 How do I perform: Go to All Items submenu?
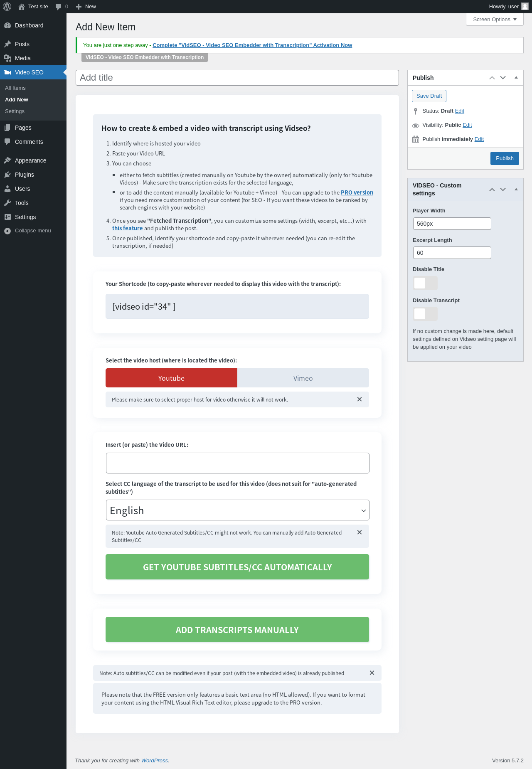15,88
